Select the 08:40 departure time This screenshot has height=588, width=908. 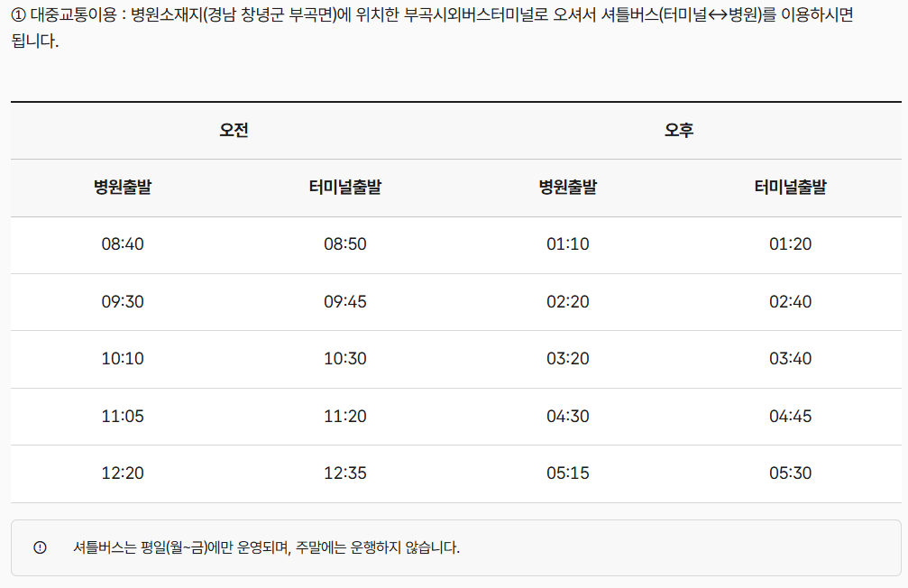(121, 243)
